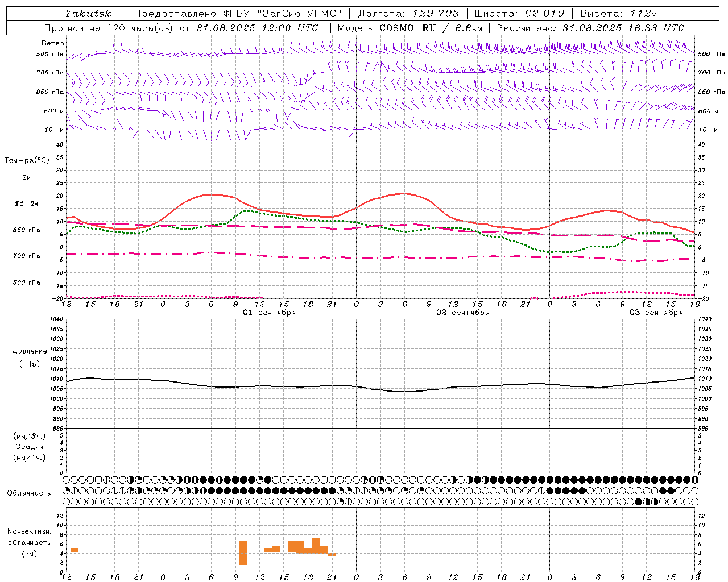Image resolution: width=728 pixels, height=582 pixels.
Task: Click the 'Широта: 62.019' latitude value
Action: click(519, 14)
